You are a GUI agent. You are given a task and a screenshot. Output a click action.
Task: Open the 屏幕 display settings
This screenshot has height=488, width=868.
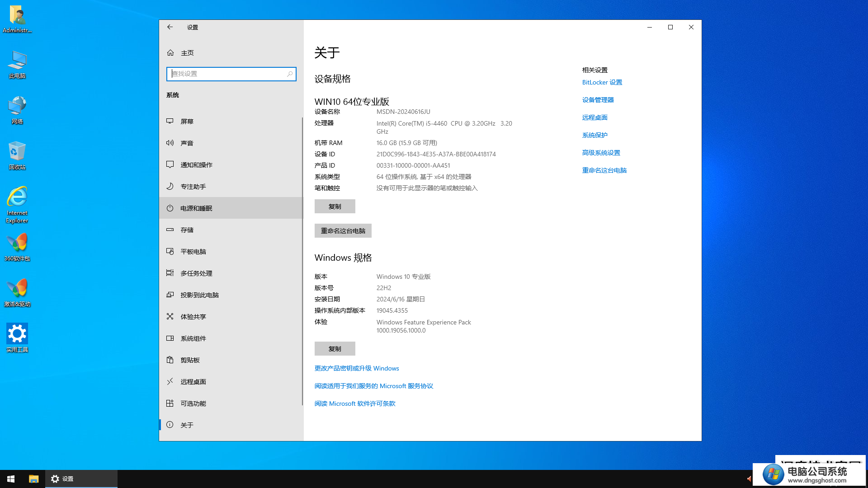(x=231, y=121)
